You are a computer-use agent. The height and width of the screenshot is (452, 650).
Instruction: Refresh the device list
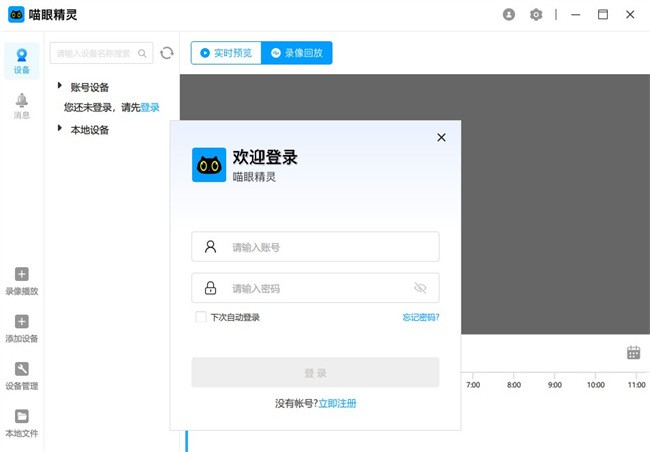167,53
